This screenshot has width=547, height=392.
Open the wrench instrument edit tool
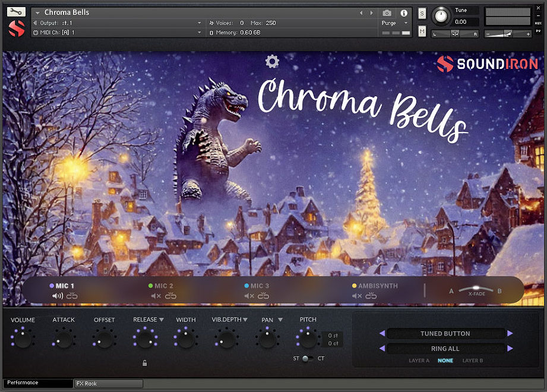tap(16, 12)
